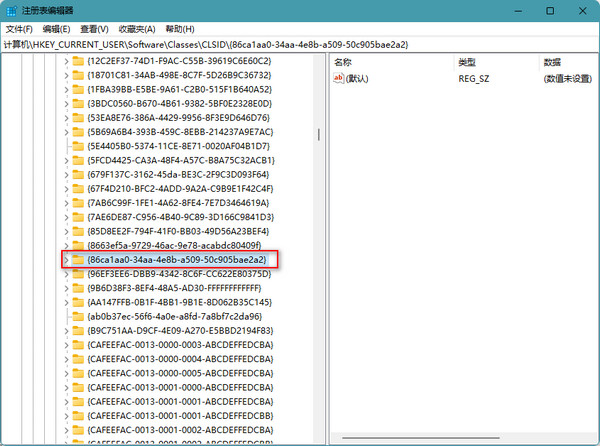
Task: Expand the {5FCD4425-CA3A-48F4-A57C-B8A75C32ACB1} key
Action: pyautogui.click(x=66, y=161)
